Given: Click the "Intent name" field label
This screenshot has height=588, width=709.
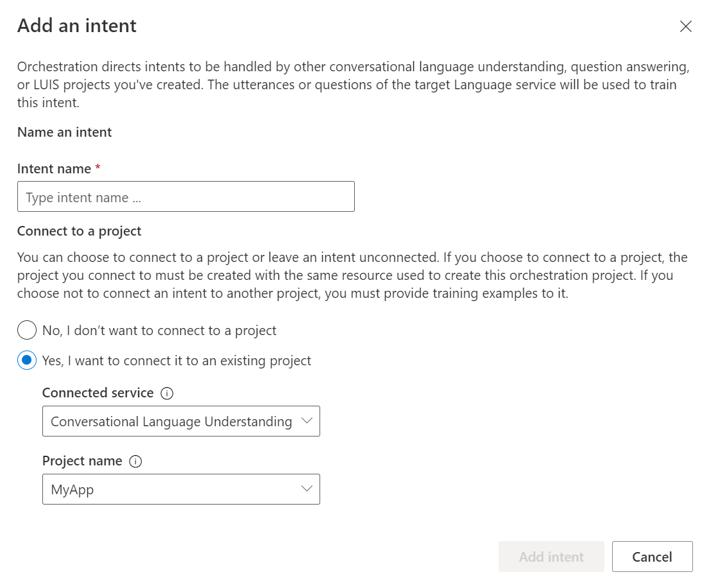Looking at the screenshot, I should (54, 169).
